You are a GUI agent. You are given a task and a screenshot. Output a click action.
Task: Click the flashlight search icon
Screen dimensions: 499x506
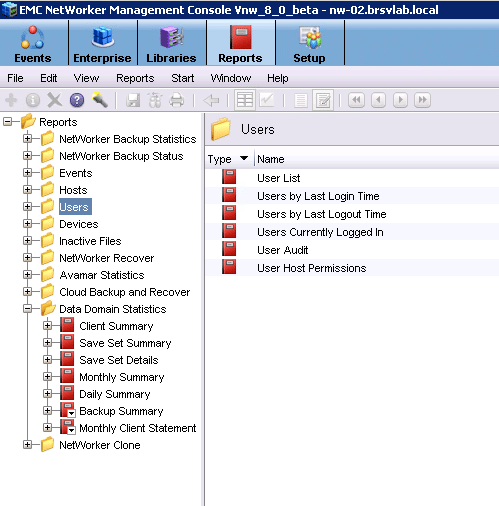click(100, 100)
